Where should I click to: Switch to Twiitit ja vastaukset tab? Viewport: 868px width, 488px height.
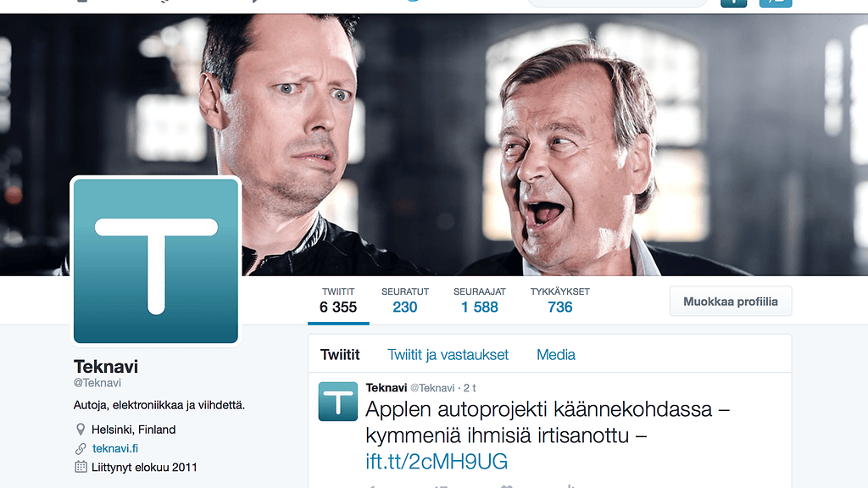pos(448,355)
